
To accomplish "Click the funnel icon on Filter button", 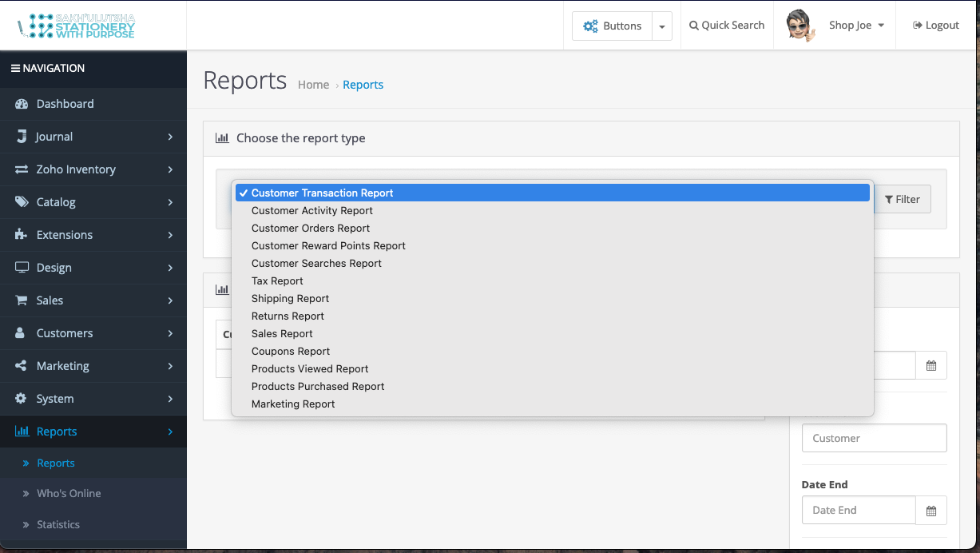I will 889,200.
